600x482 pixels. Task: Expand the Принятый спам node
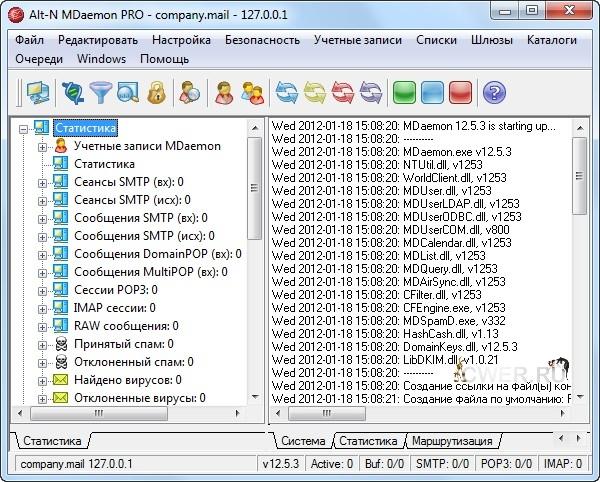(43, 344)
